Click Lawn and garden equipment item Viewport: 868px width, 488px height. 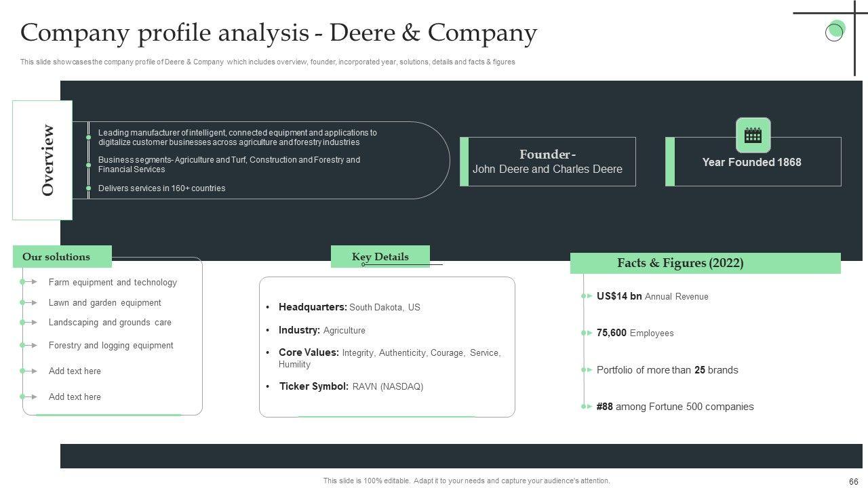[x=105, y=303]
